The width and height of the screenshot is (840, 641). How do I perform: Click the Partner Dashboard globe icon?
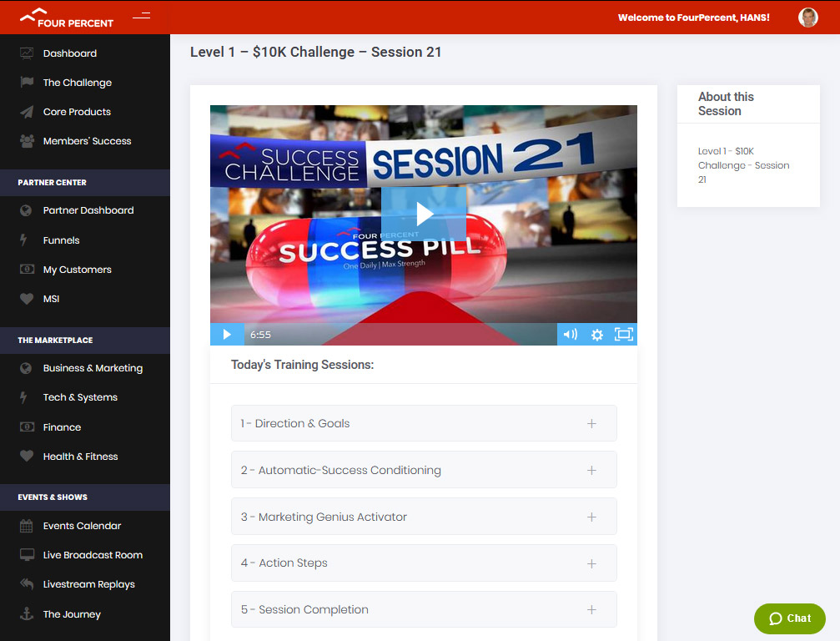26,210
